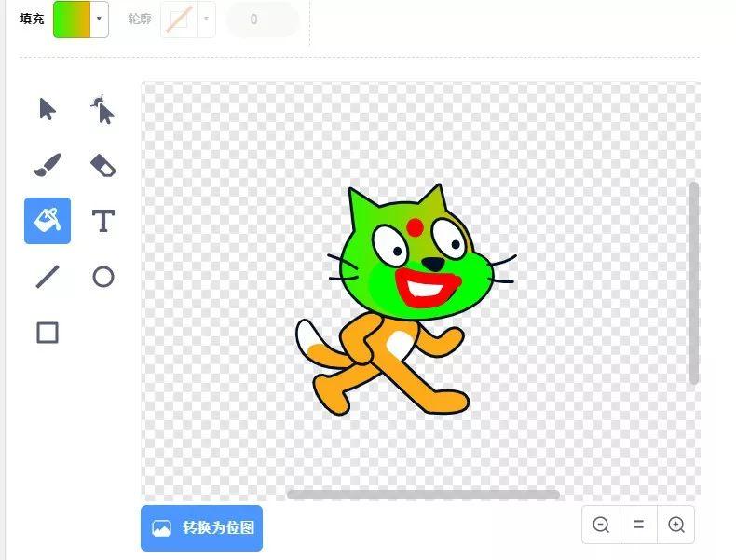Viewport: 736px width, 560px height.
Task: Click the horizontal canvas scrollbar
Action: (x=423, y=494)
